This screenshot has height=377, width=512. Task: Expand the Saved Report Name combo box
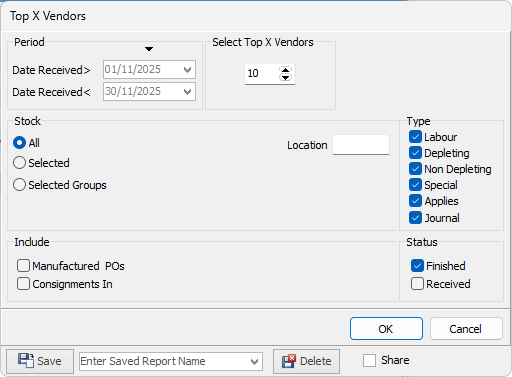(x=254, y=361)
